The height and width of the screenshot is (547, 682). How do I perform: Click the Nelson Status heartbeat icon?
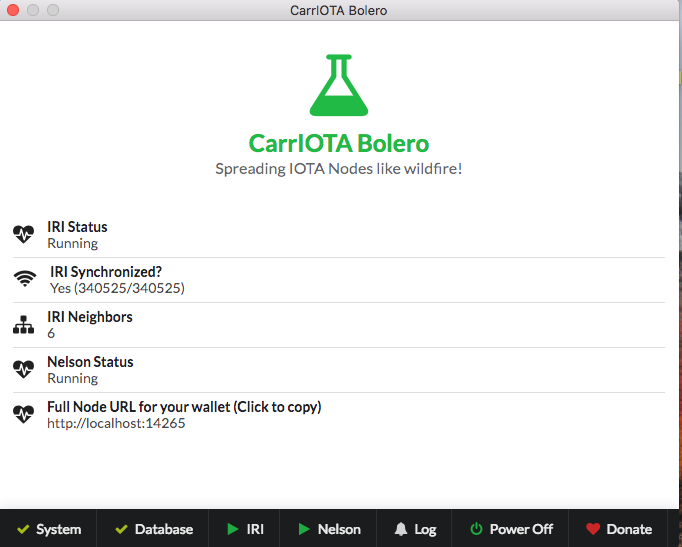[x=23, y=369]
